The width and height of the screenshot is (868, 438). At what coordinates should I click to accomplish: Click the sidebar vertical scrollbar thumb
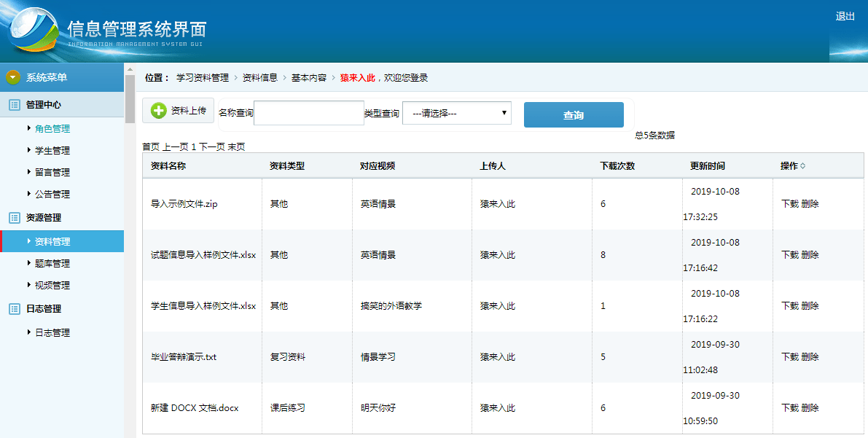click(x=130, y=98)
